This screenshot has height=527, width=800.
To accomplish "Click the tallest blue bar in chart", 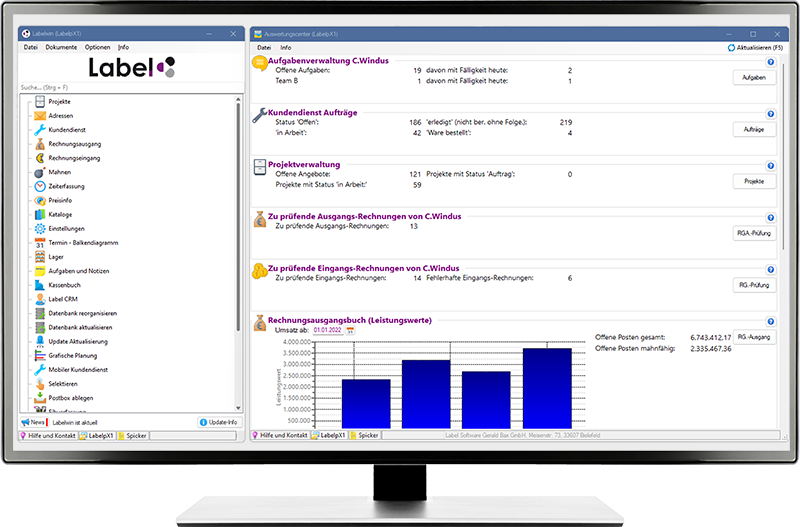I will click(547, 388).
